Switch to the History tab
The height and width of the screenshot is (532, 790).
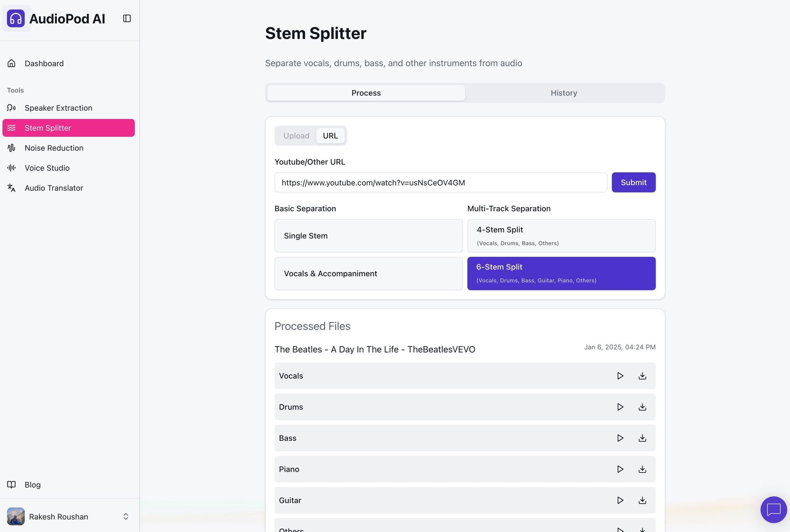564,93
